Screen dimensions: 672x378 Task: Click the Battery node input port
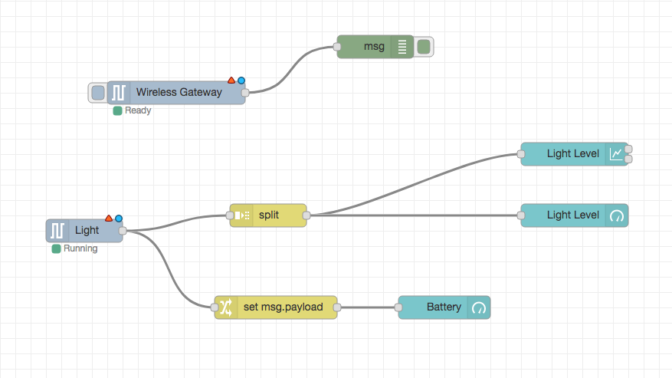coord(398,307)
